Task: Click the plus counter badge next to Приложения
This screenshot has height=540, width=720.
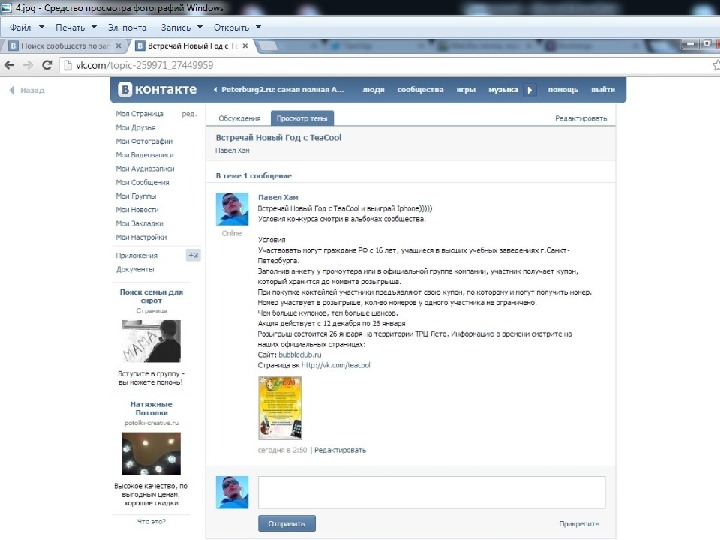Action: 193,255
